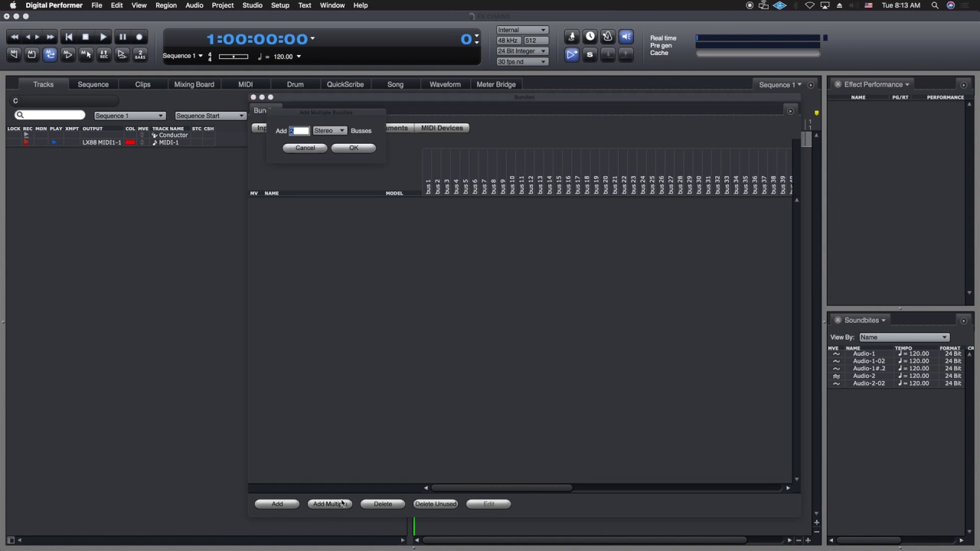Click the Bundles horizontal scrollbar
The height and width of the screenshot is (551, 980).
(501, 487)
